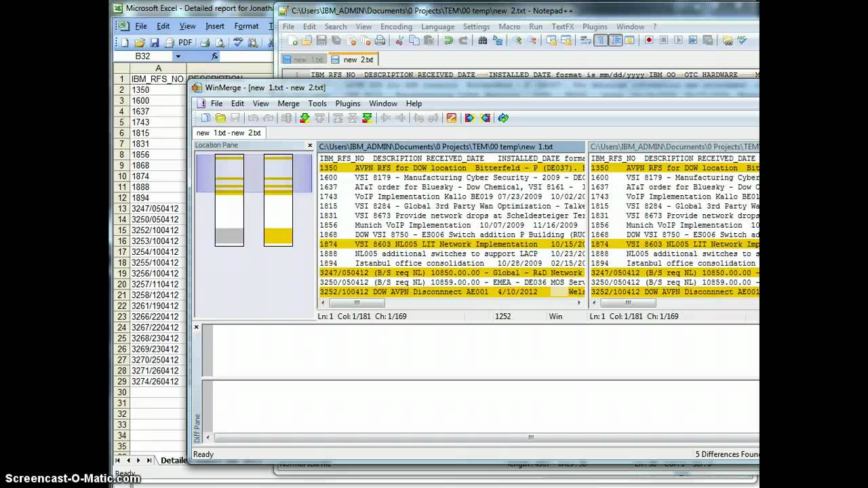
Task: Select Excel column A header
Action: click(x=158, y=68)
